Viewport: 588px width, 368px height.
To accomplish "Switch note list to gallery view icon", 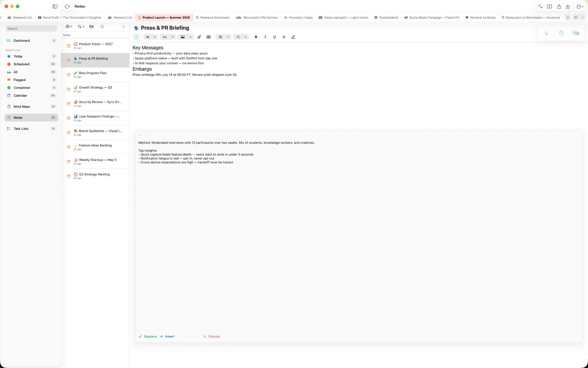I will [x=91, y=27].
